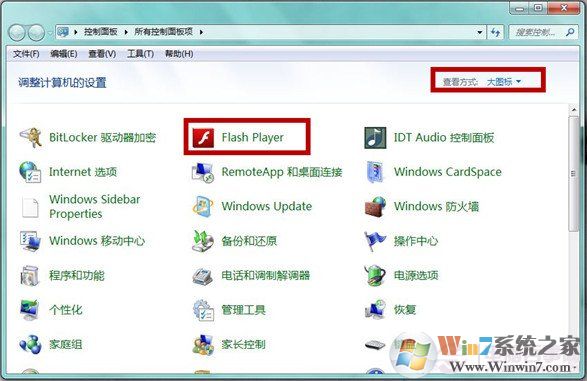Click the vertical scrollbar thumb
The image size is (587, 381).
(x=574, y=173)
